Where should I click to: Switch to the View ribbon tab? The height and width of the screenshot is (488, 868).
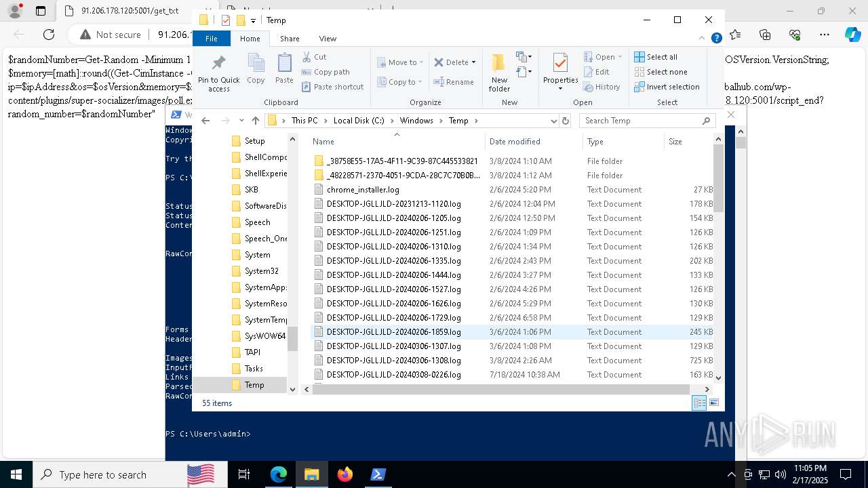(x=328, y=39)
